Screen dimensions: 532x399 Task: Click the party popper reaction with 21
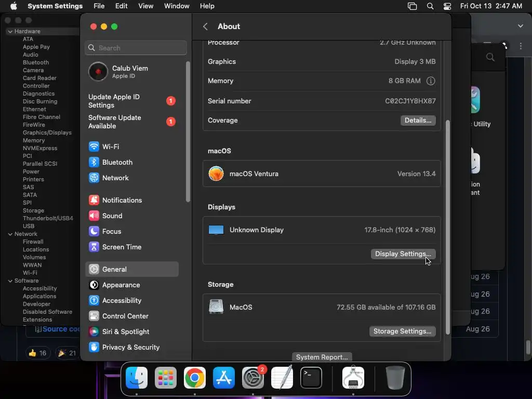(67, 353)
